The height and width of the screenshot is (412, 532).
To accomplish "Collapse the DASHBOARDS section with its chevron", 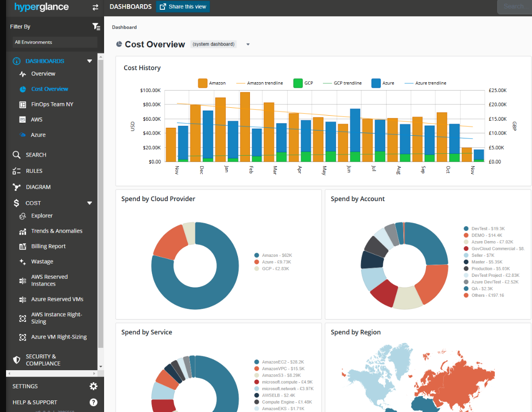I will pos(89,61).
